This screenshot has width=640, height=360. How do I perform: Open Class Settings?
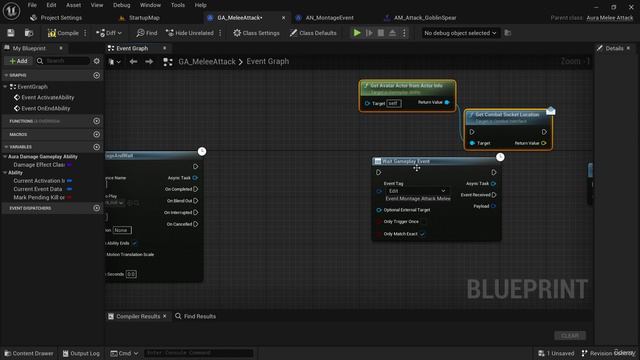pos(256,33)
